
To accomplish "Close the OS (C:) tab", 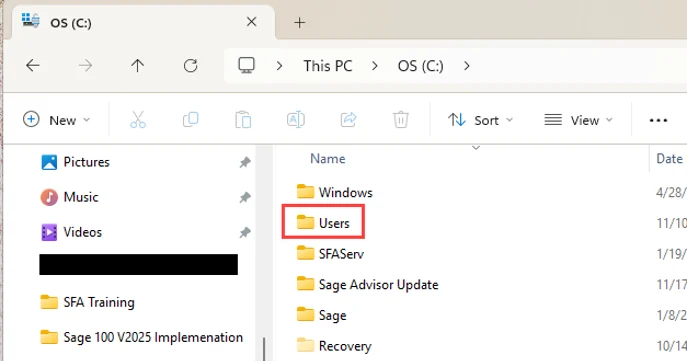I will pos(251,21).
